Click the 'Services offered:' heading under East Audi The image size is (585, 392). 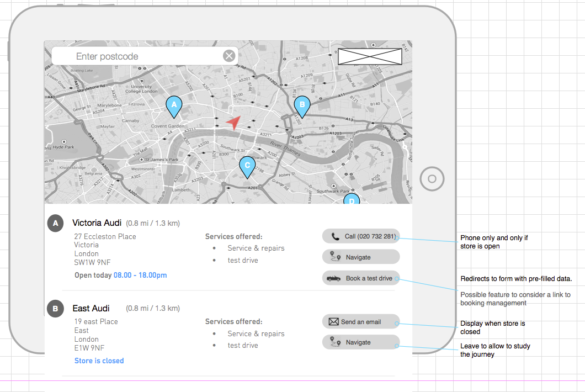pos(233,321)
